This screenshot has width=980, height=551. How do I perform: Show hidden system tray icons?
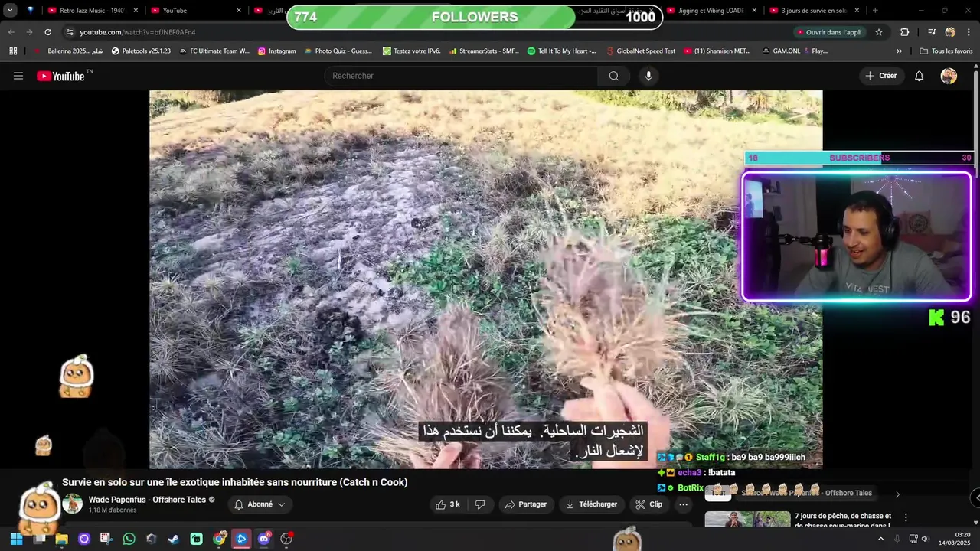pos(880,539)
